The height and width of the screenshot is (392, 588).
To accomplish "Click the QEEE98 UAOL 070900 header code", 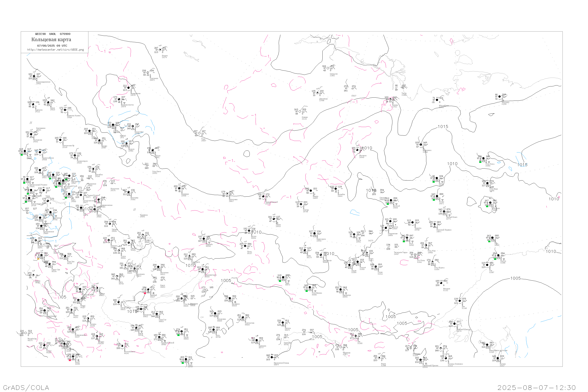I will click(53, 34).
